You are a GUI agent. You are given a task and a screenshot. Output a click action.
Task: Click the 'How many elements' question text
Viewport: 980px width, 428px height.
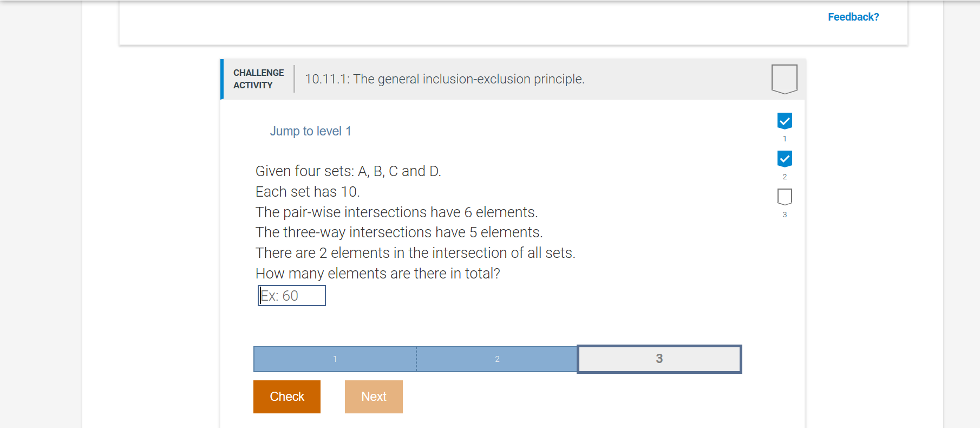tap(378, 274)
